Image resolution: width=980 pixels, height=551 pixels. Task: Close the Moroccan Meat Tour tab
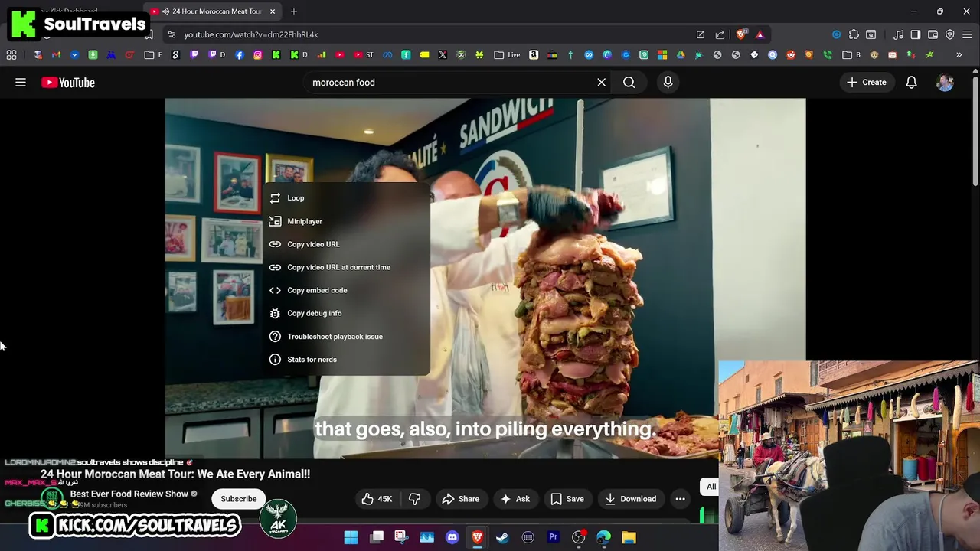pyautogui.click(x=272, y=11)
